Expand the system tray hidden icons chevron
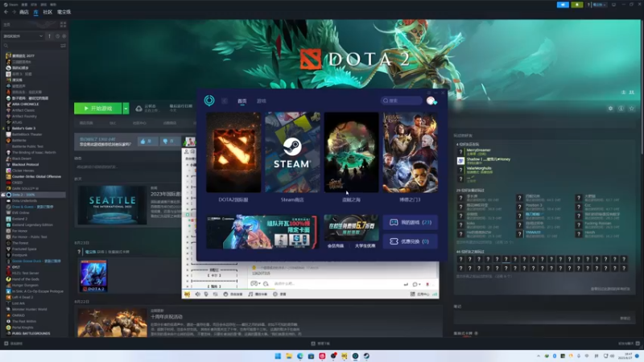This screenshot has height=362, width=644. coord(538,356)
